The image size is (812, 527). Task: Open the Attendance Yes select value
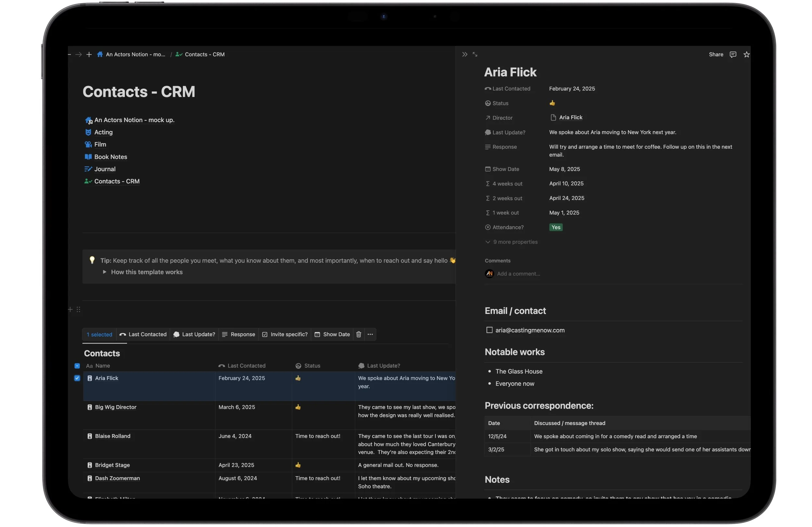coord(556,227)
